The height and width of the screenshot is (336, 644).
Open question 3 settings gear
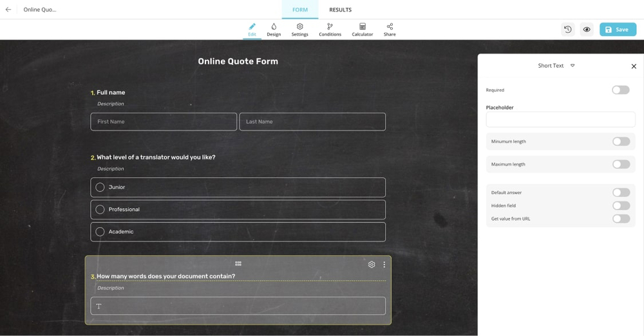click(x=372, y=264)
